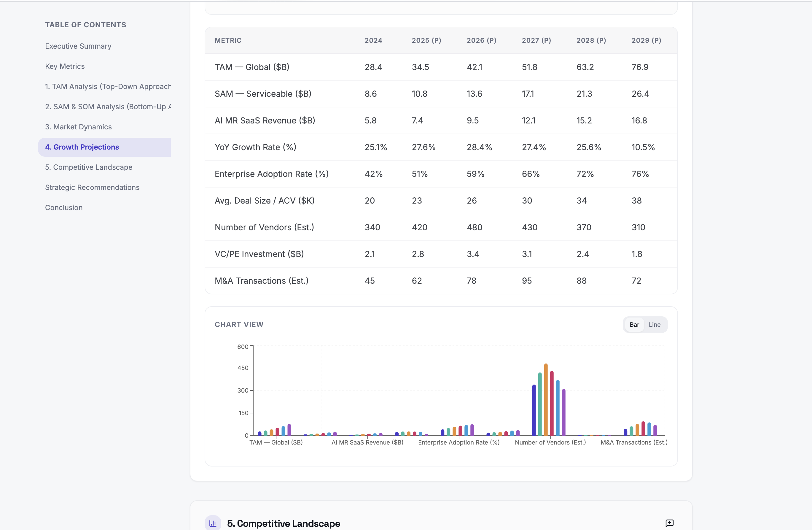Switch the chart to Line view

[x=655, y=325]
